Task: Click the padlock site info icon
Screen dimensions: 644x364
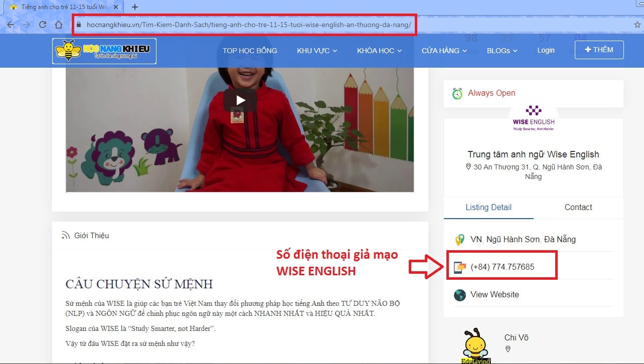Action: [x=78, y=25]
